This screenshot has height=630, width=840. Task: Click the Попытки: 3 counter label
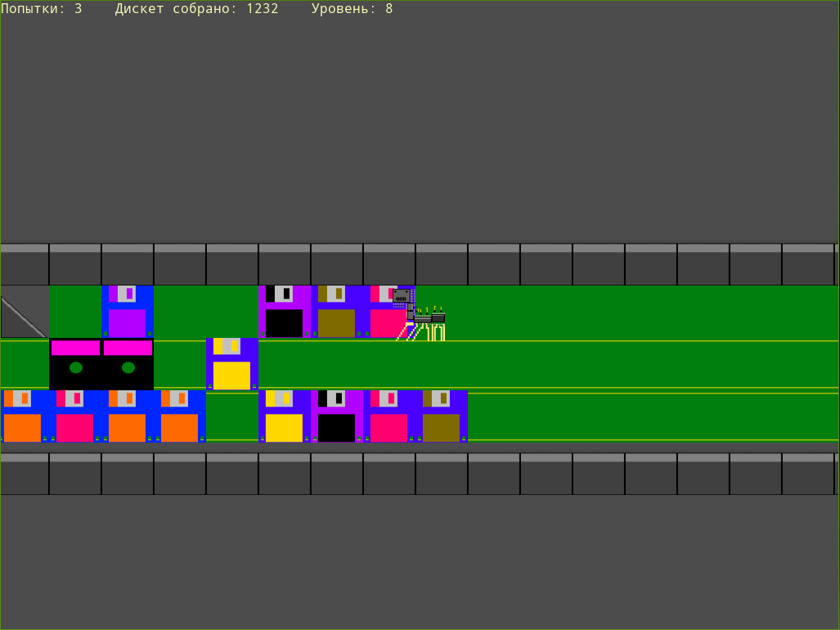click(38, 10)
